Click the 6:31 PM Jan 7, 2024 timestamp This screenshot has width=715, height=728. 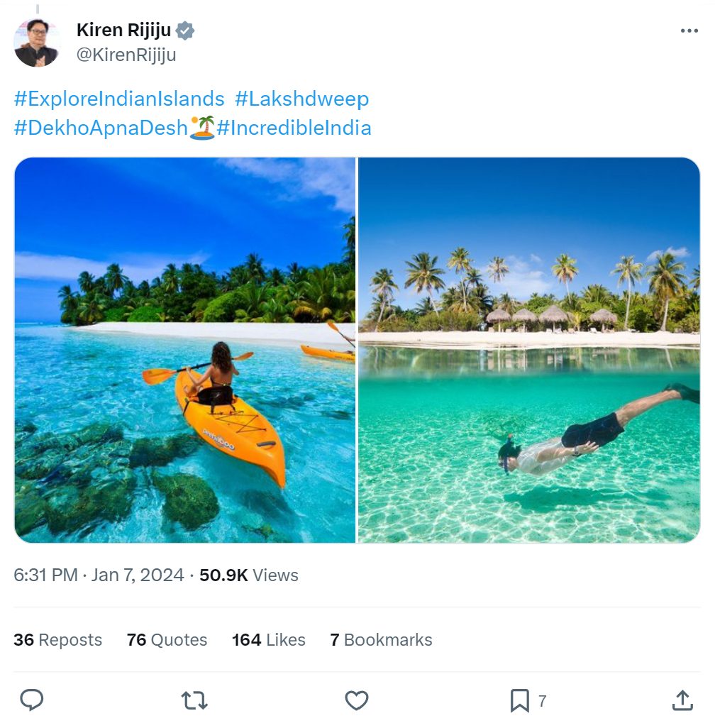click(99, 575)
